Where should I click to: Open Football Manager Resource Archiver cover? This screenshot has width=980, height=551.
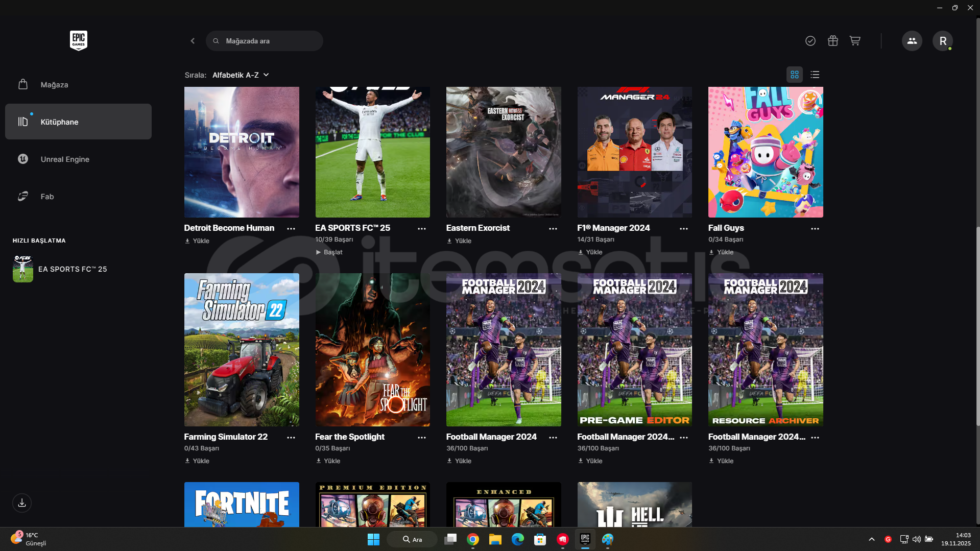coord(766,350)
